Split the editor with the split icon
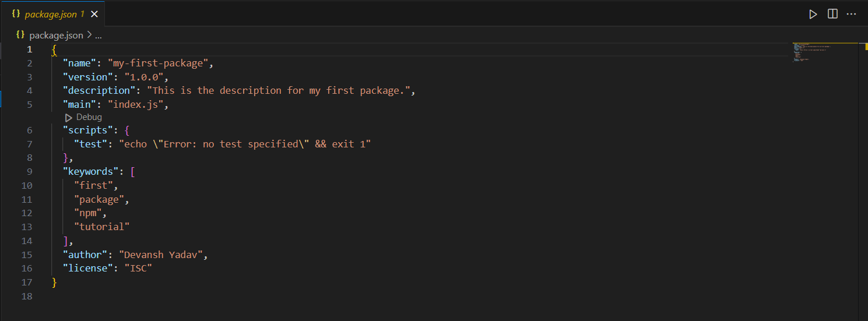 [832, 14]
